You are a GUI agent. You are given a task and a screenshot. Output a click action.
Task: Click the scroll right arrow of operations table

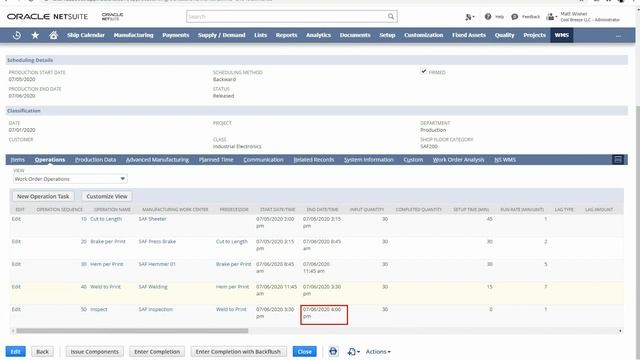[x=620, y=331]
